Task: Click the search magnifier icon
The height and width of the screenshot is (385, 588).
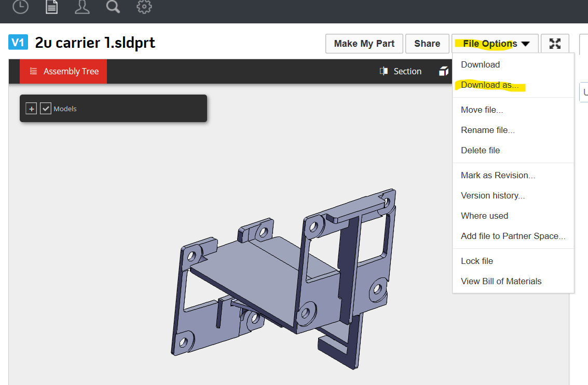Action: click(x=113, y=6)
